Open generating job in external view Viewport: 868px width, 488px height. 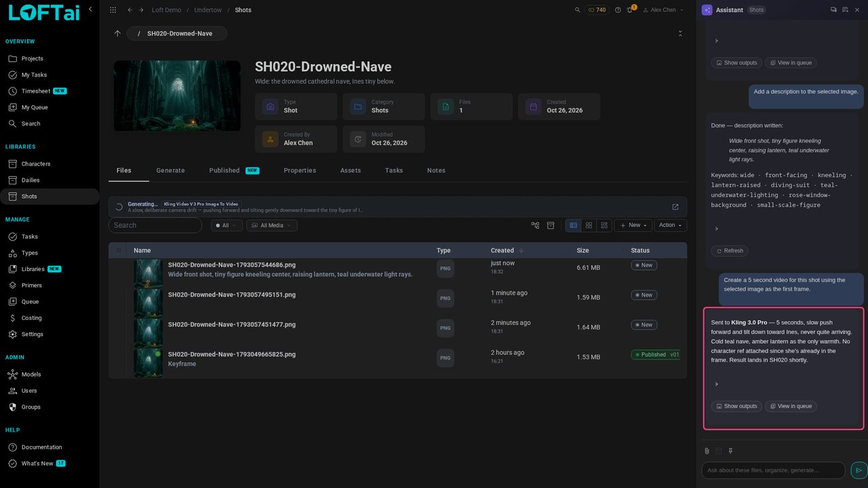click(x=675, y=207)
